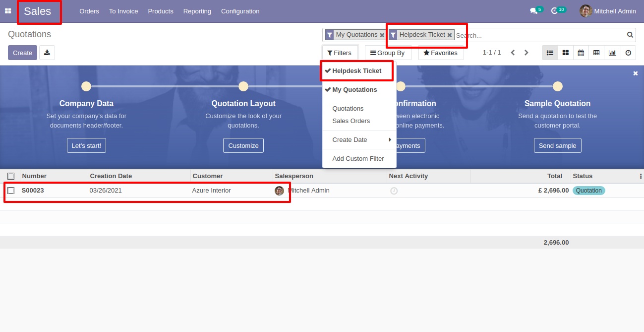
Task: Switch to activity view
Action: (x=628, y=53)
